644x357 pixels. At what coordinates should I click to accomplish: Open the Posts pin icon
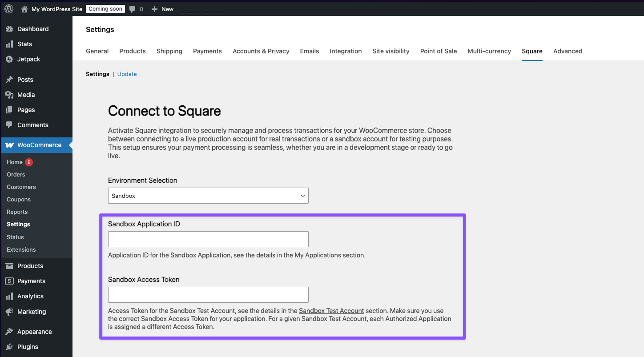[x=9, y=79]
